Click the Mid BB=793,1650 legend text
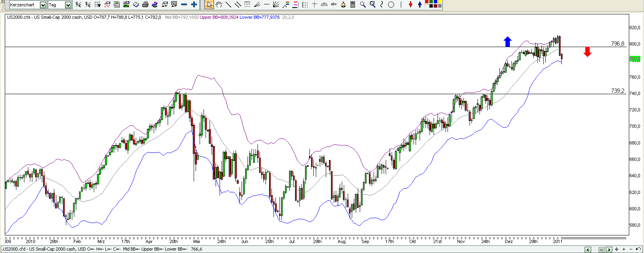Image resolution: width=644 pixels, height=253 pixels. 182,17
